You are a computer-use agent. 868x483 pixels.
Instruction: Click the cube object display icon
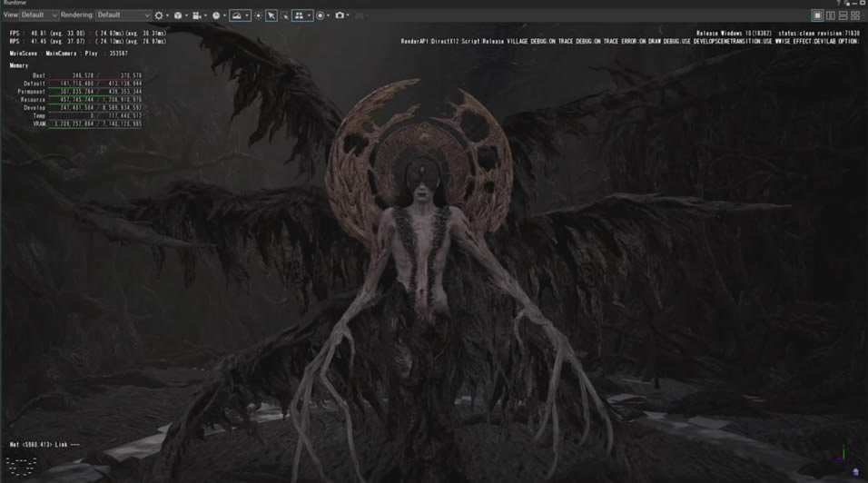click(178, 15)
